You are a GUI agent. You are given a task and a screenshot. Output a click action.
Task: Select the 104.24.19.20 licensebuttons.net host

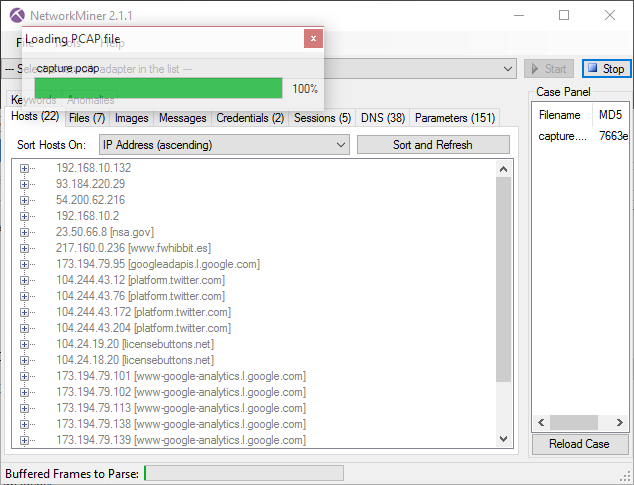(x=134, y=344)
